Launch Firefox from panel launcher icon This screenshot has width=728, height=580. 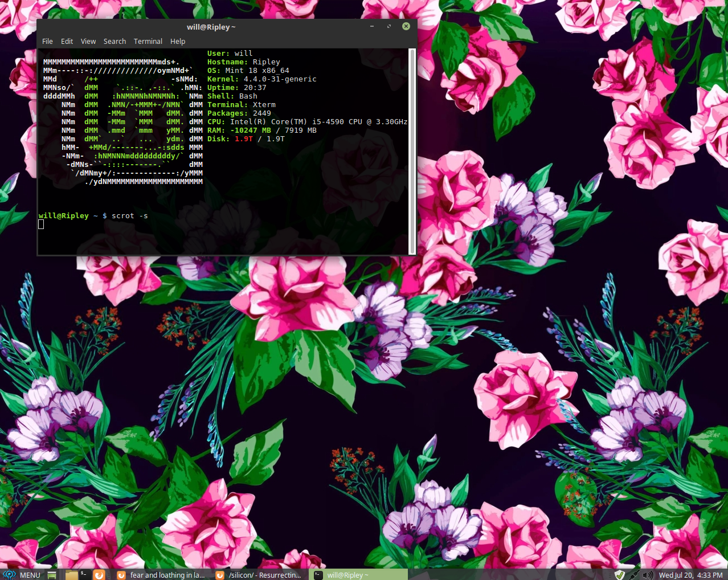99,575
